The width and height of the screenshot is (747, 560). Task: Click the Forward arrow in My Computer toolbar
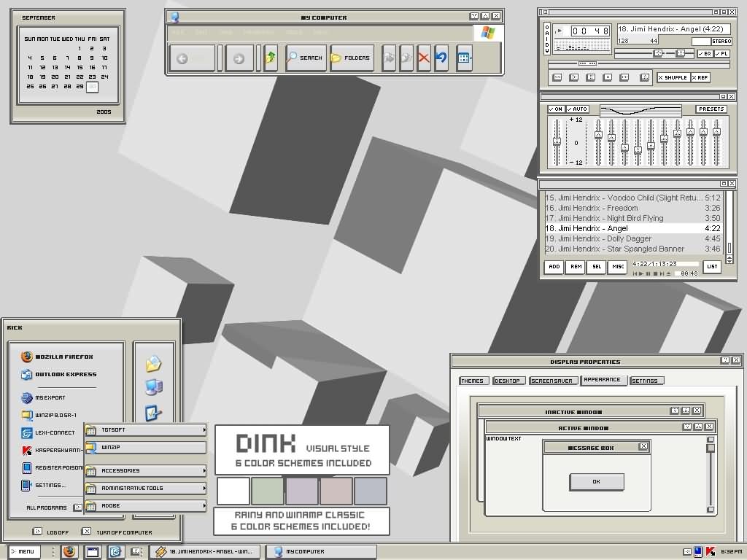click(239, 58)
